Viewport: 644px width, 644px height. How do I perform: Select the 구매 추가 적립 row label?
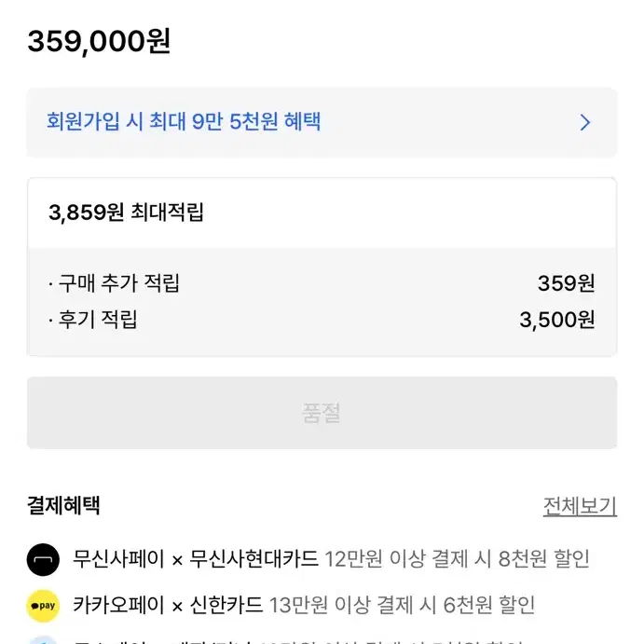pyautogui.click(x=115, y=283)
